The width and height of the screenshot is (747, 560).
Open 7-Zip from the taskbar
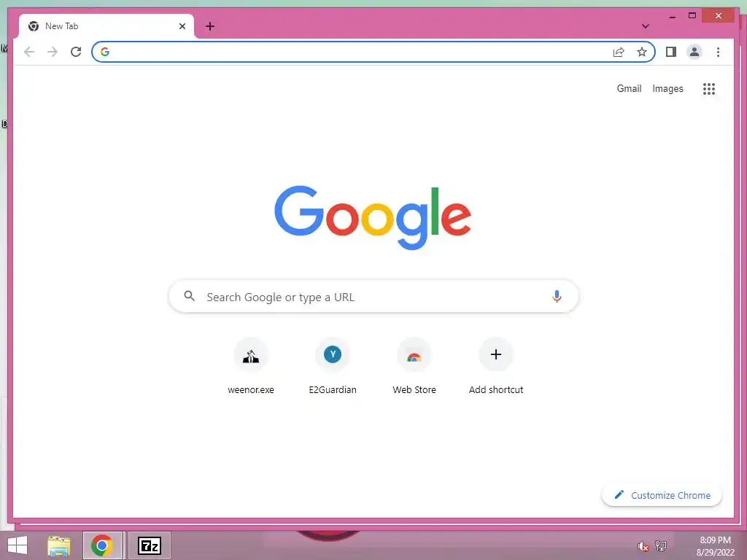pyautogui.click(x=149, y=545)
